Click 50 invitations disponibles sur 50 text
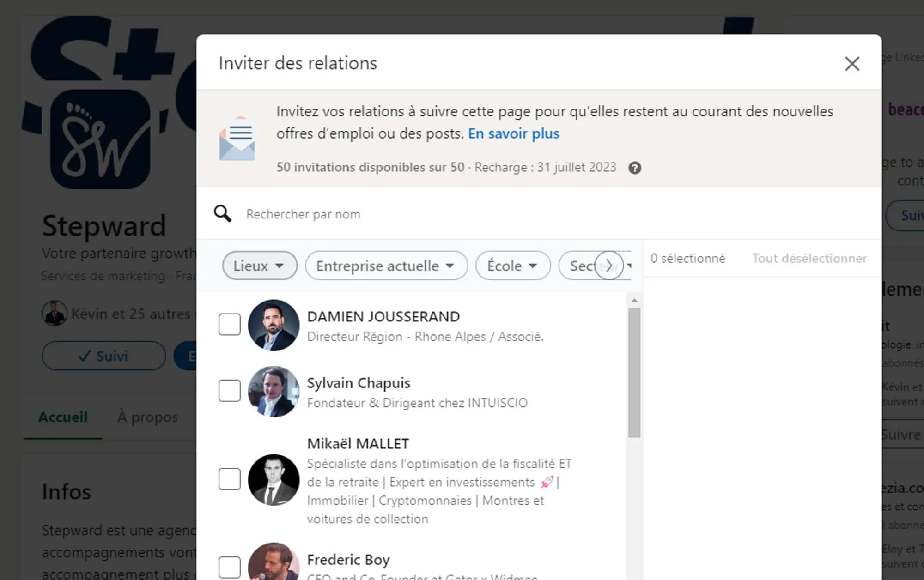The image size is (924, 580). (x=370, y=167)
